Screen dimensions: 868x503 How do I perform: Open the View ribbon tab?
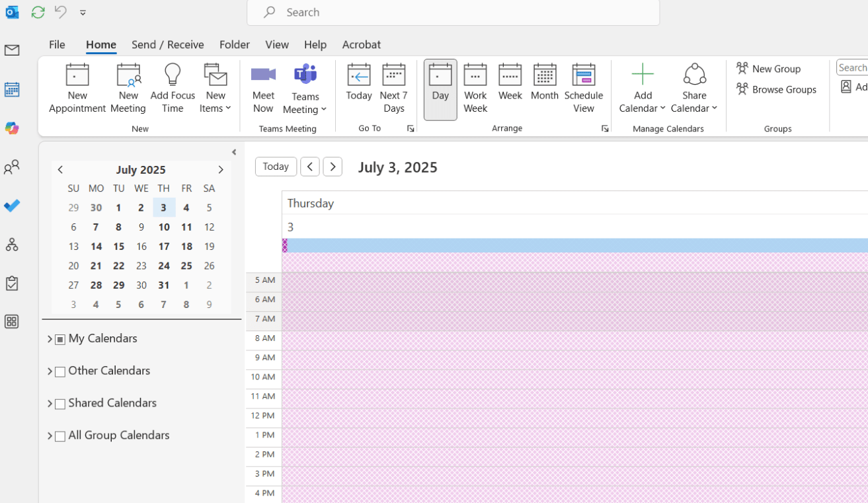[277, 44]
